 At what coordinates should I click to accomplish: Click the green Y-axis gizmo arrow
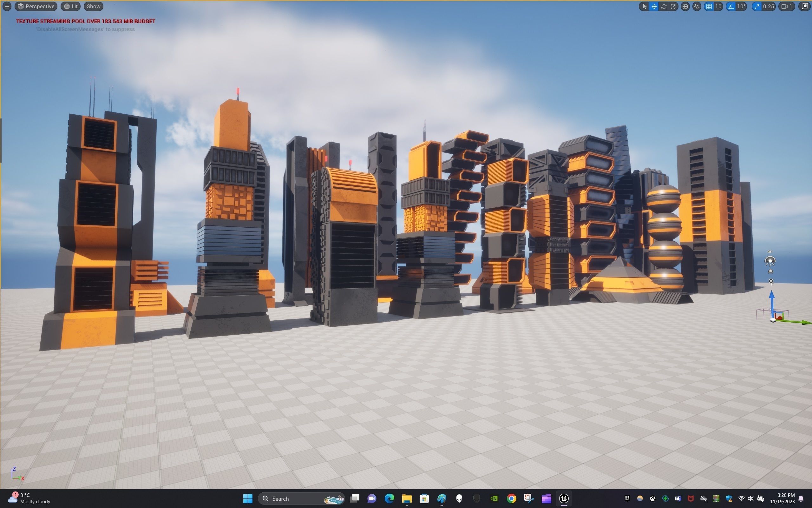[796, 322]
